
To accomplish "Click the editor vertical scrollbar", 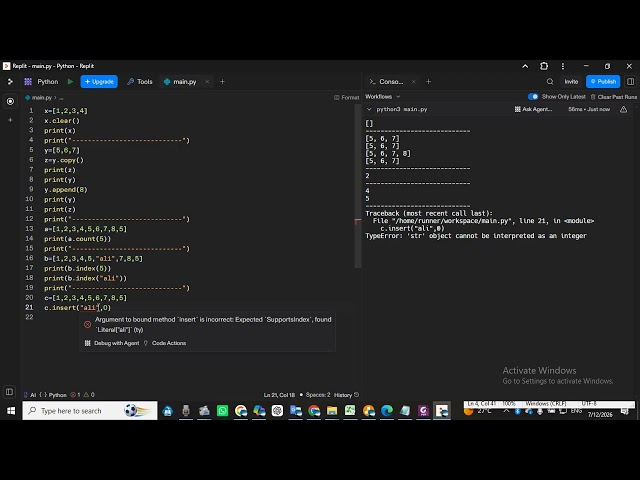I will (358, 186).
